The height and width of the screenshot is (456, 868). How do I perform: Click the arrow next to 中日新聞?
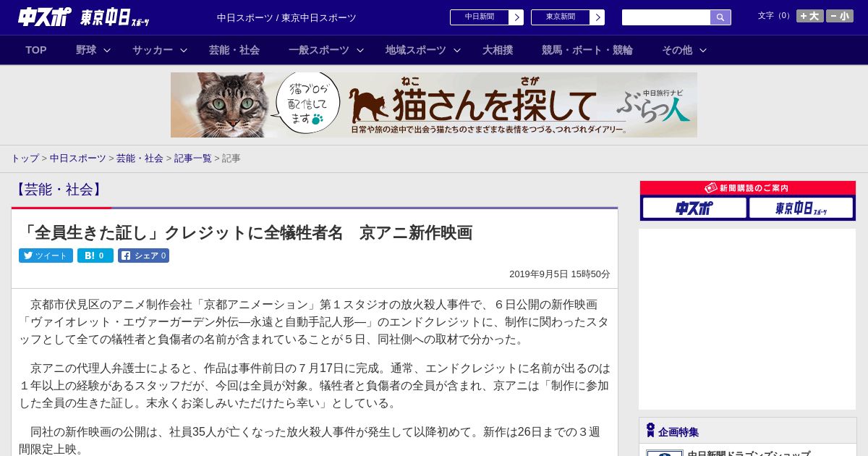pyautogui.click(x=516, y=17)
